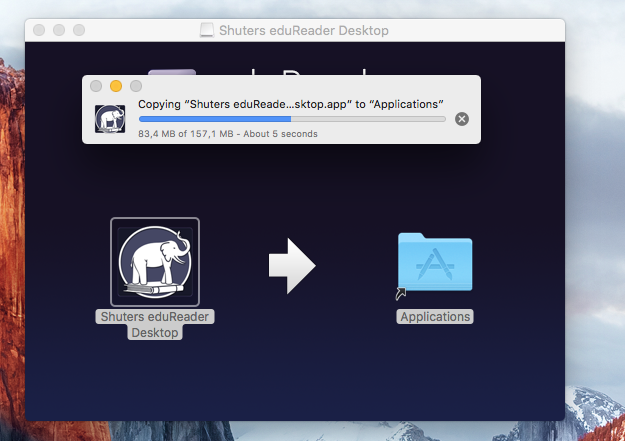The image size is (625, 441).
Task: Select the "Applications" folder label
Action: (435, 317)
